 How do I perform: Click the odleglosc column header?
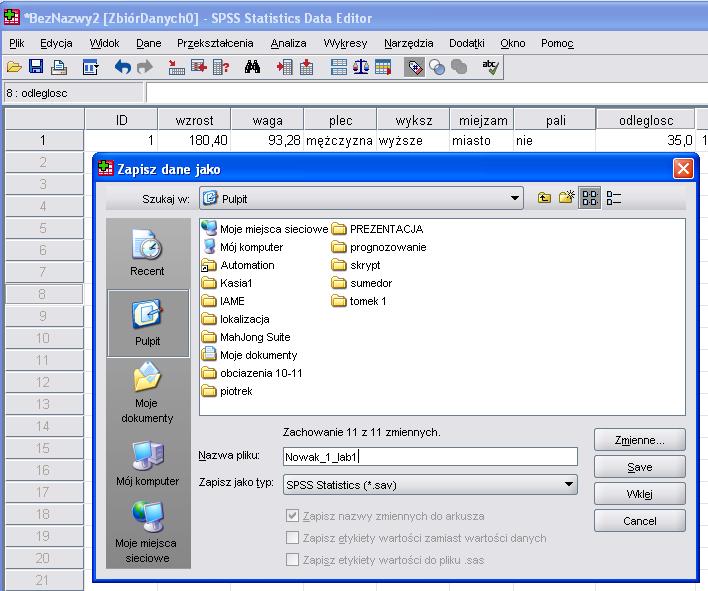coord(646,120)
